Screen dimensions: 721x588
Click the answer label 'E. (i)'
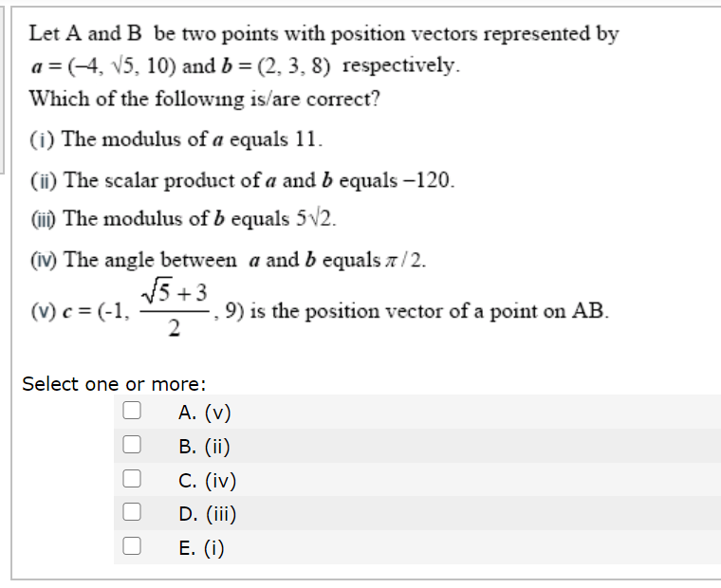point(201,548)
